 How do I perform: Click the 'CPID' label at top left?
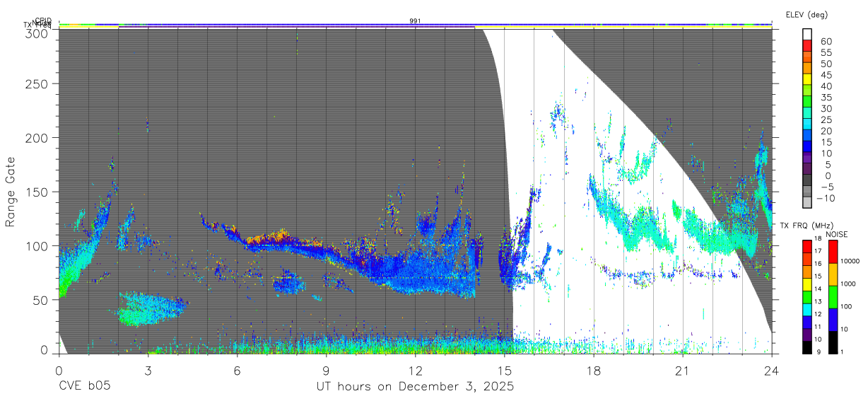tap(42, 21)
